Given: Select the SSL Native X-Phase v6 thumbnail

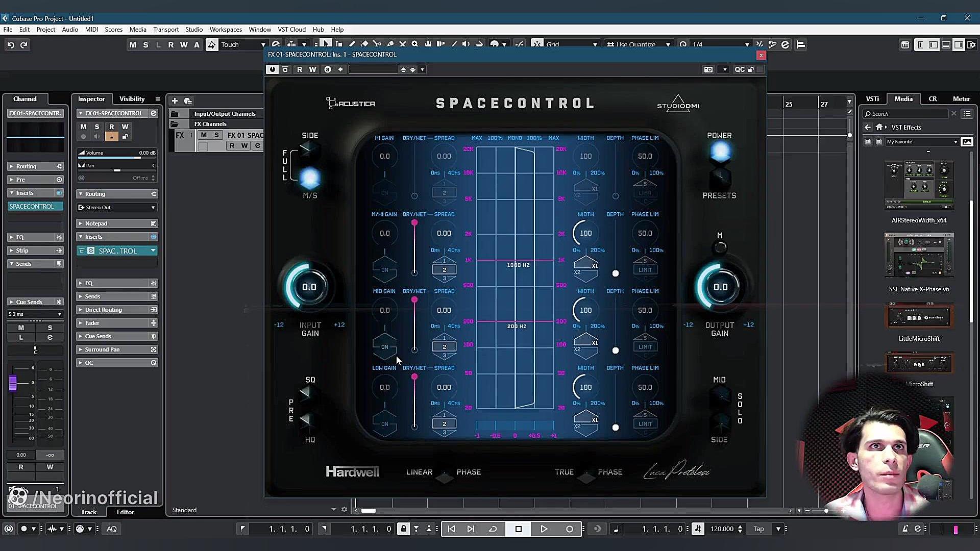Looking at the screenshot, I should (919, 255).
